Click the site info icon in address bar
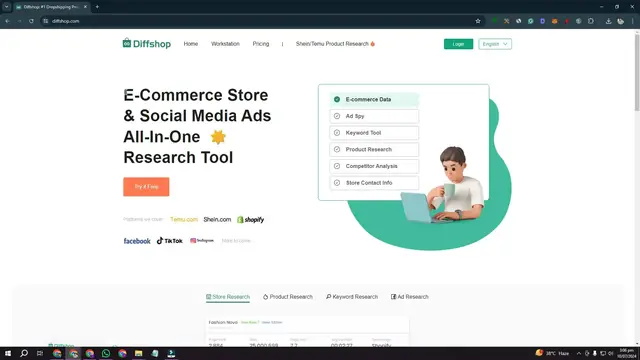The image size is (640, 360). [x=46, y=21]
